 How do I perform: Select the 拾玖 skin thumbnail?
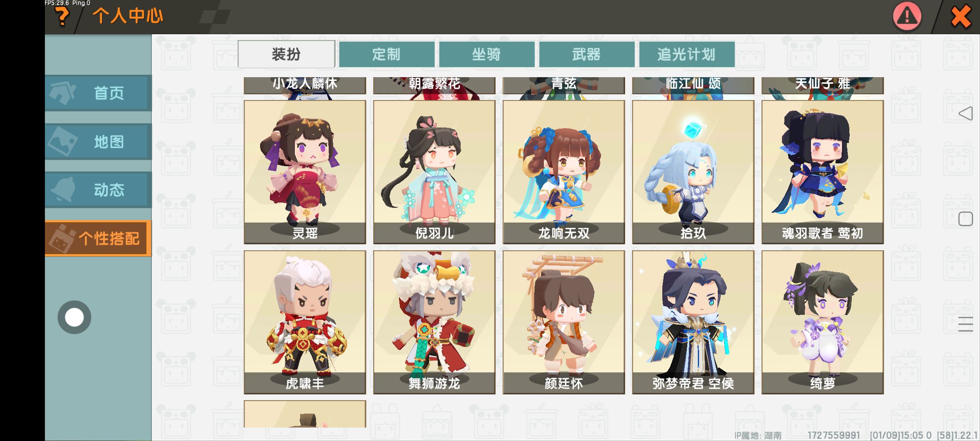(693, 172)
